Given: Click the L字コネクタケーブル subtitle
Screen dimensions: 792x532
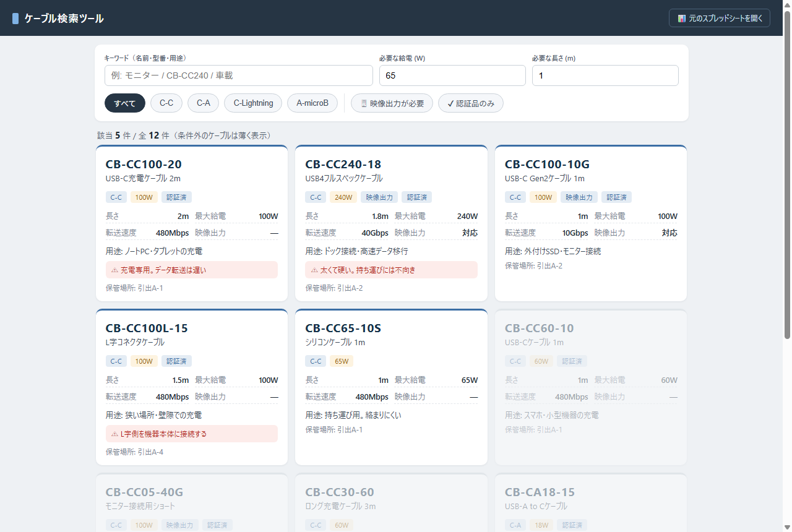Looking at the screenshot, I should click(135, 342).
